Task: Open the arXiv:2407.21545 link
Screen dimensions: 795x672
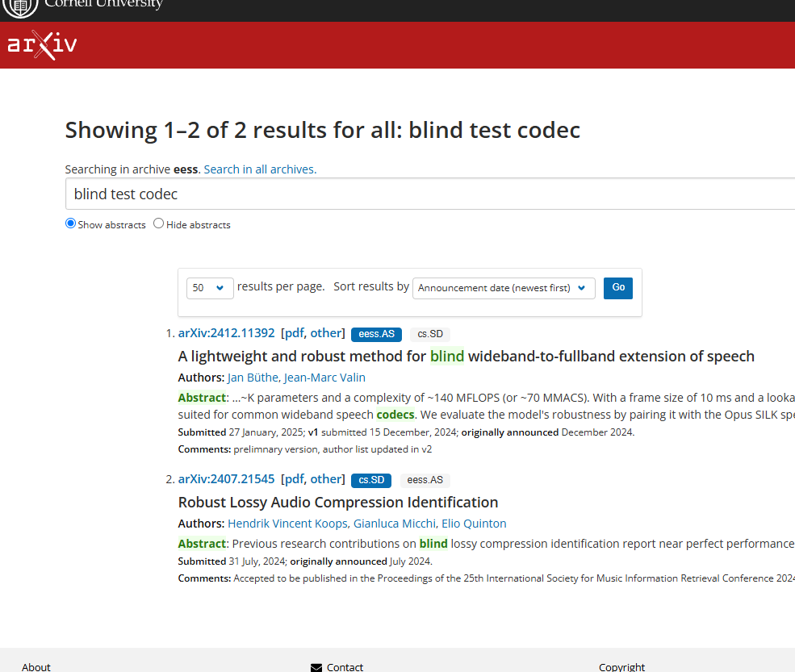Action: click(x=226, y=479)
